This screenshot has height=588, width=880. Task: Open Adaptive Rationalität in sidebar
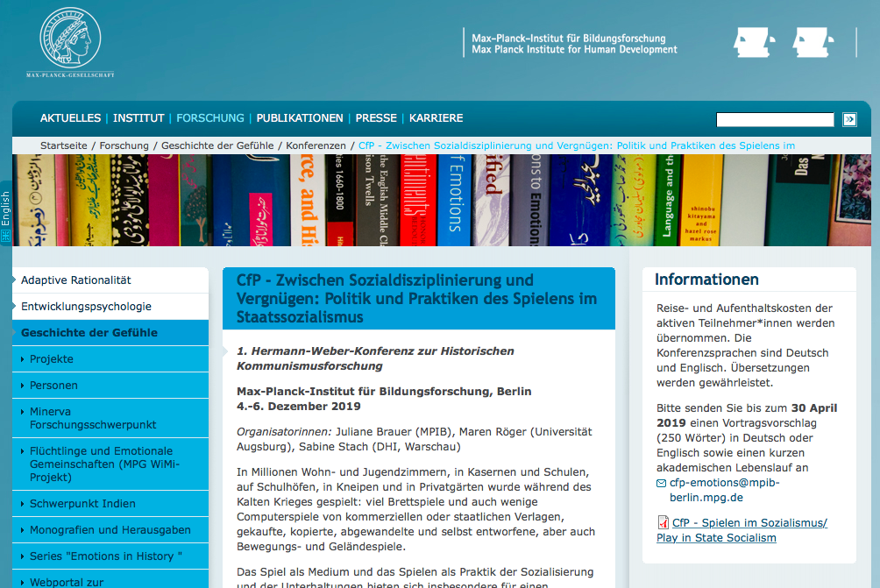click(x=110, y=280)
